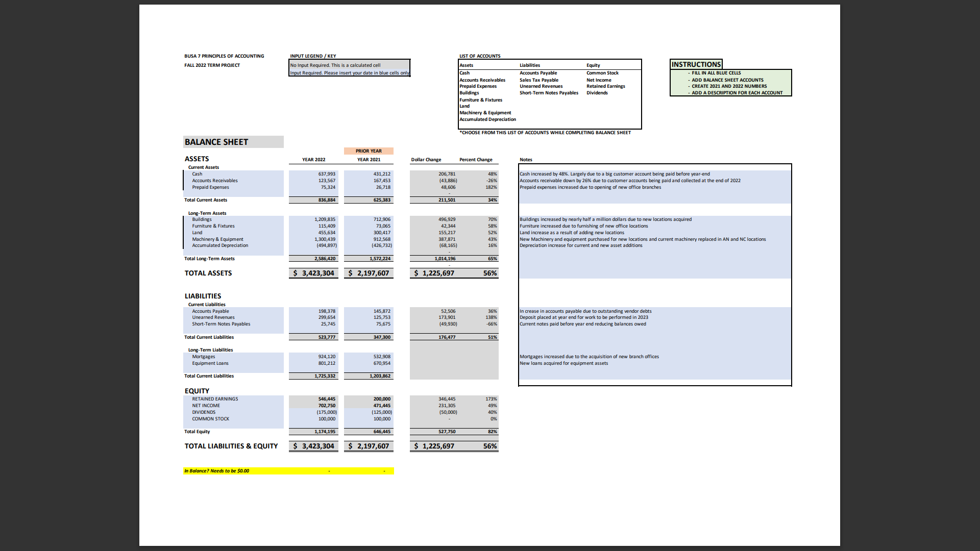Viewport: 980px width, 551px height.
Task: Select Short-Term Notes Payables row label in liabilities
Action: tap(221, 324)
